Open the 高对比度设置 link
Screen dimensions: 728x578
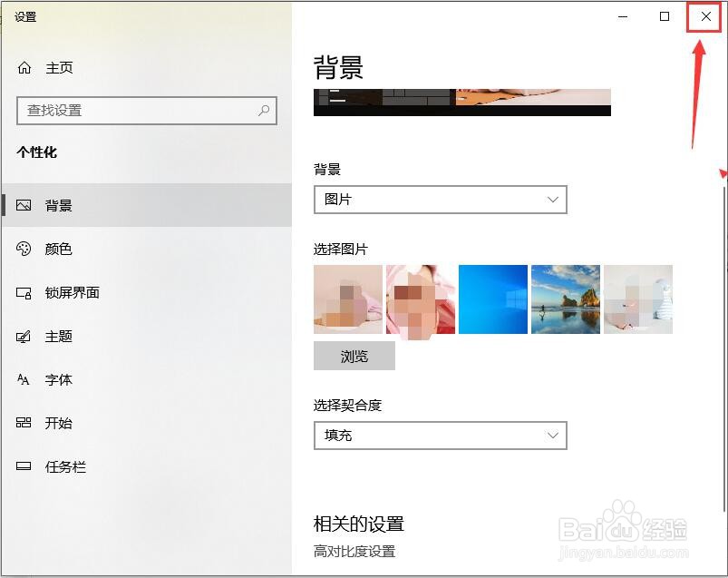[x=354, y=552]
